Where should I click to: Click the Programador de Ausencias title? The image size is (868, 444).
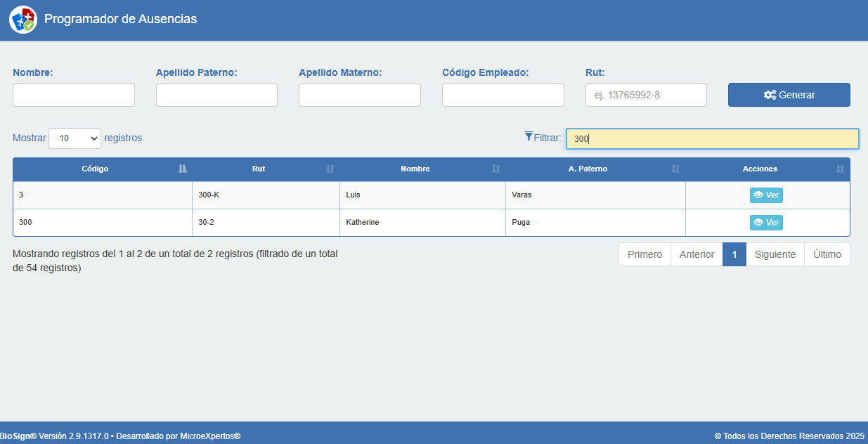(120, 19)
